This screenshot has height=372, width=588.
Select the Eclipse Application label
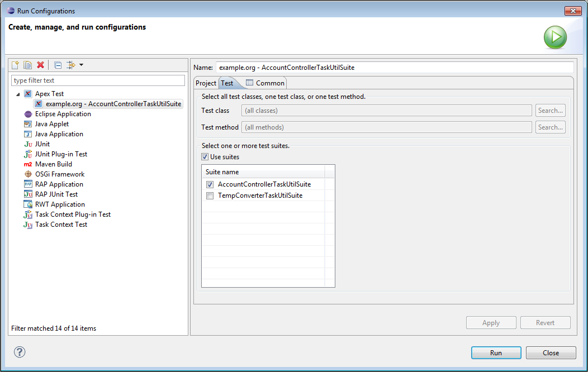coord(63,114)
